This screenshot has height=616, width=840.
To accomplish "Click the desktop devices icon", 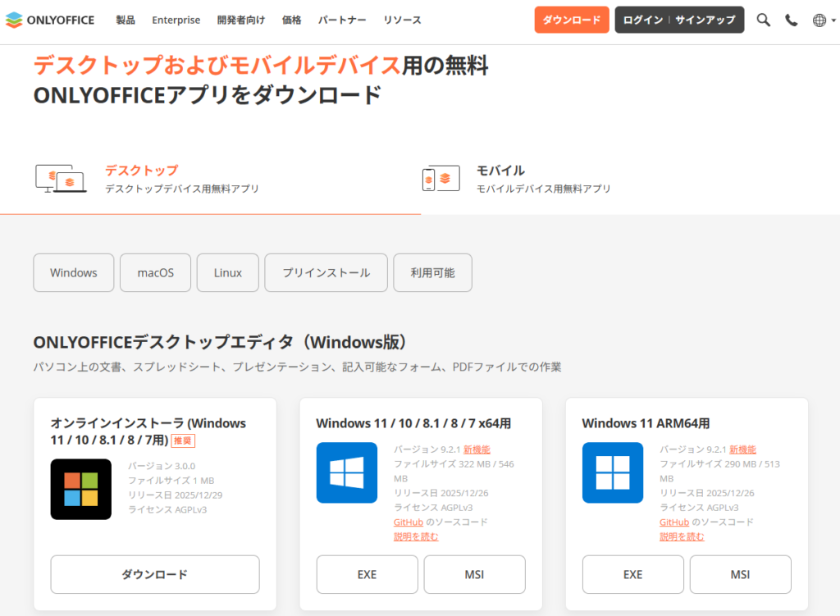I will point(61,178).
